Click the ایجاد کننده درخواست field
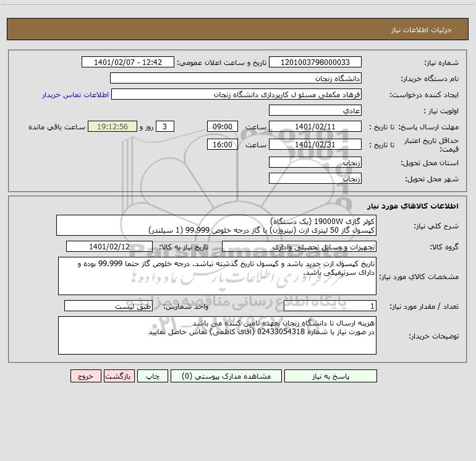 pyautogui.click(x=237, y=94)
